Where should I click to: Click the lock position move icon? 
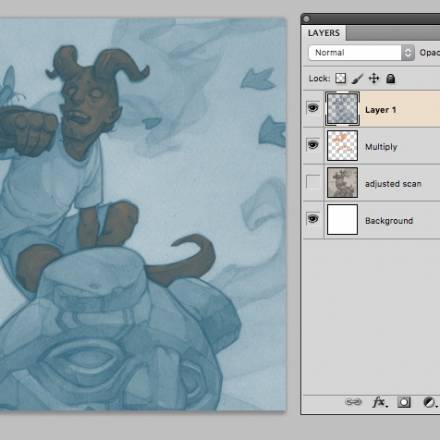pos(374,79)
